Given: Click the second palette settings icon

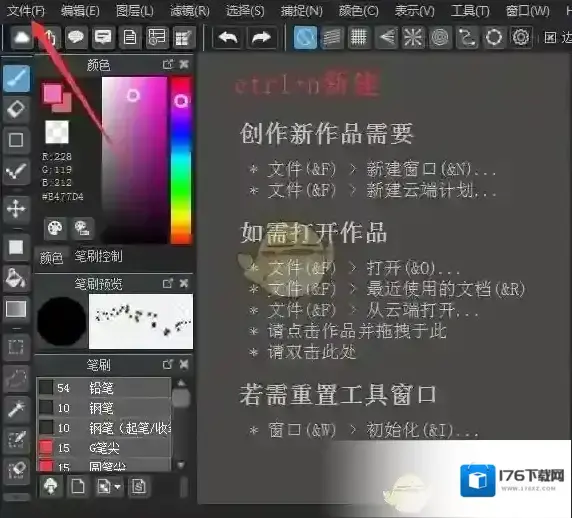Looking at the screenshot, I should pyautogui.click(x=82, y=229).
